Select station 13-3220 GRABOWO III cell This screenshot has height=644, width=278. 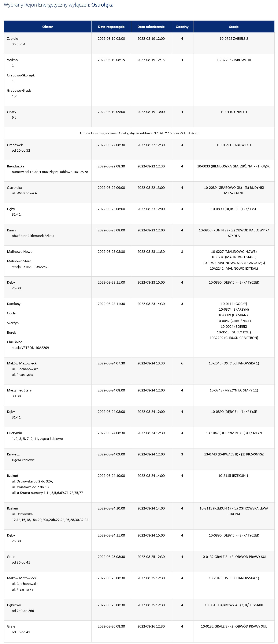coord(234,80)
